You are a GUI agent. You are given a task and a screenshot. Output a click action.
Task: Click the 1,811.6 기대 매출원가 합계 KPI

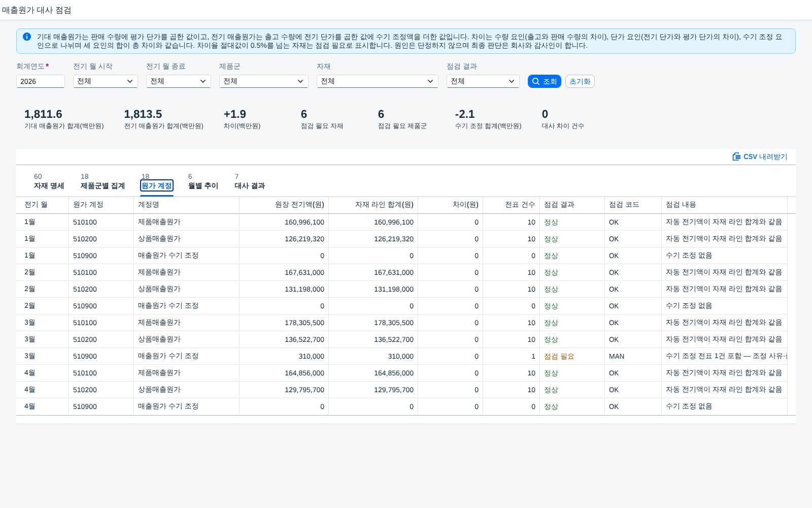click(x=64, y=119)
